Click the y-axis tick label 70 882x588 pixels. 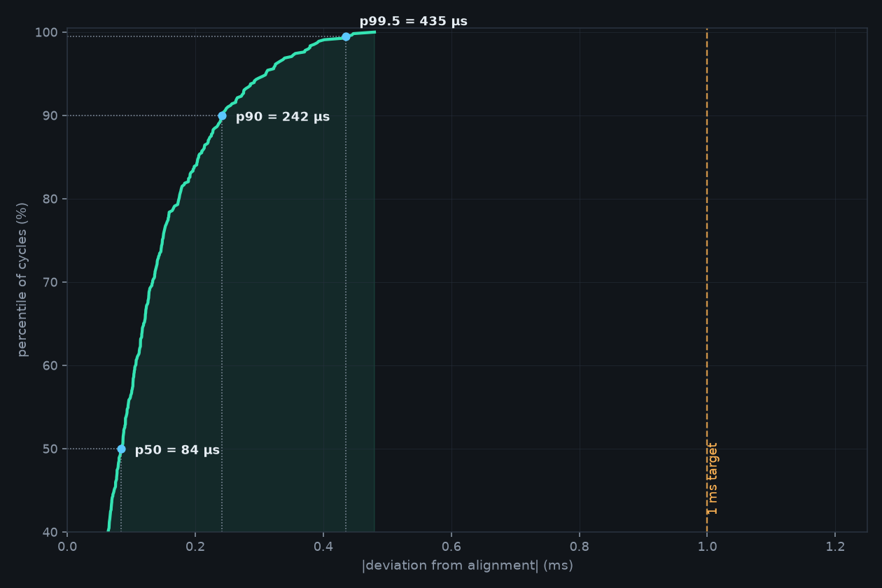click(x=50, y=282)
